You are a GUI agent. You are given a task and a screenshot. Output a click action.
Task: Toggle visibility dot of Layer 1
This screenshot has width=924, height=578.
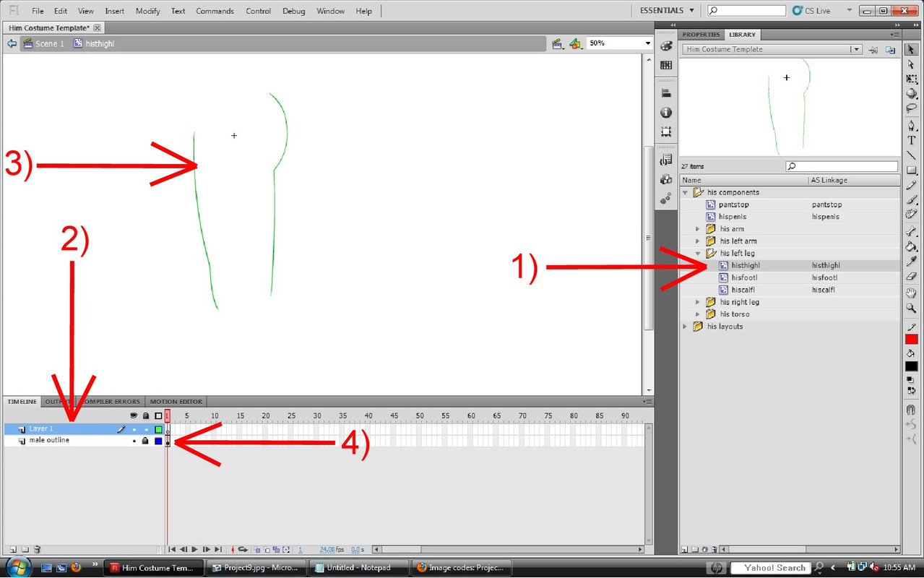[x=134, y=429]
